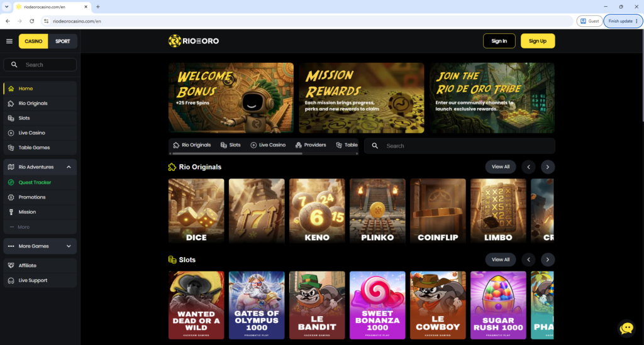Go back in the browser
This screenshot has height=345, width=644.
click(8, 21)
